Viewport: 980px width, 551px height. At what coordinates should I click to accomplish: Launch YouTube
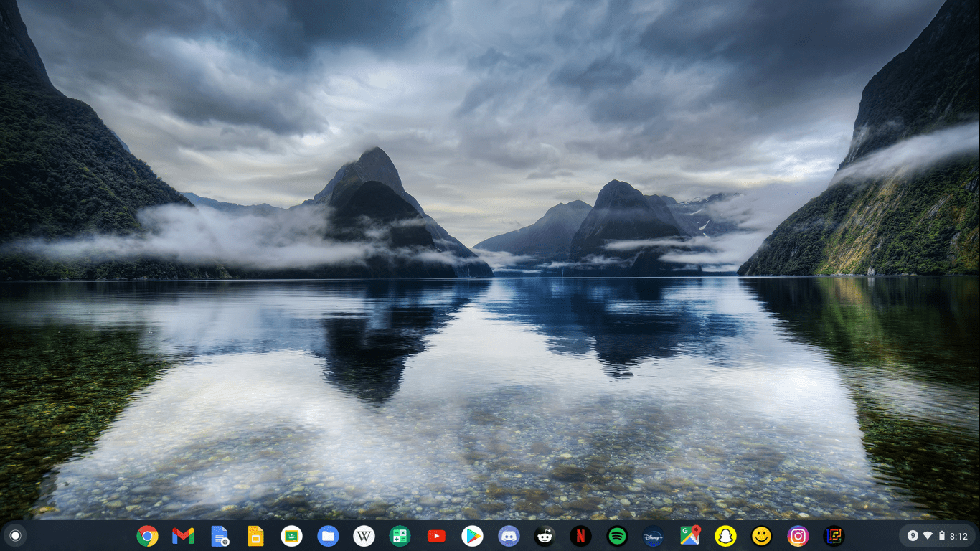point(436,536)
